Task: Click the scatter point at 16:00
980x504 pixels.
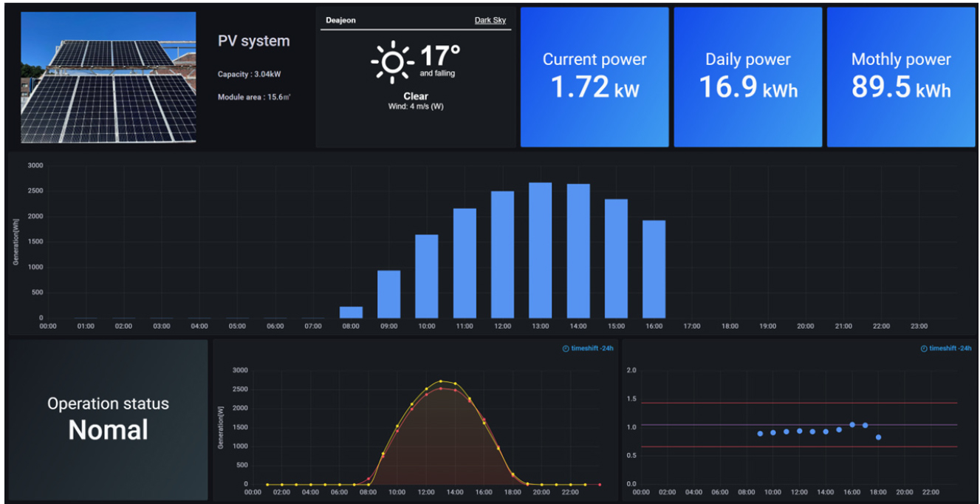Action: [x=852, y=425]
